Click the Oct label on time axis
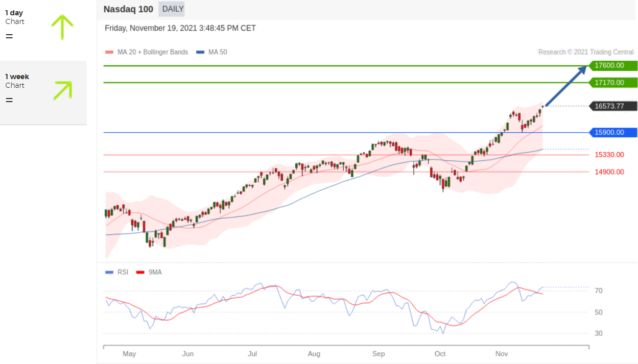This screenshot has height=364, width=638. click(x=440, y=354)
